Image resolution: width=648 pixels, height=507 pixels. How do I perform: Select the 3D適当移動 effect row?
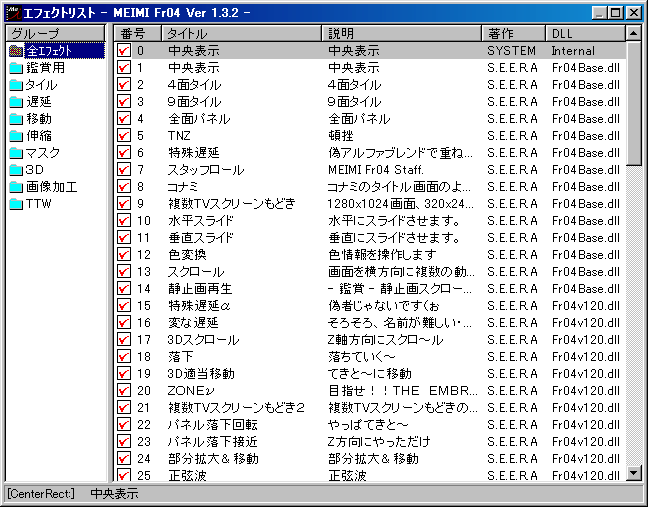370,374
